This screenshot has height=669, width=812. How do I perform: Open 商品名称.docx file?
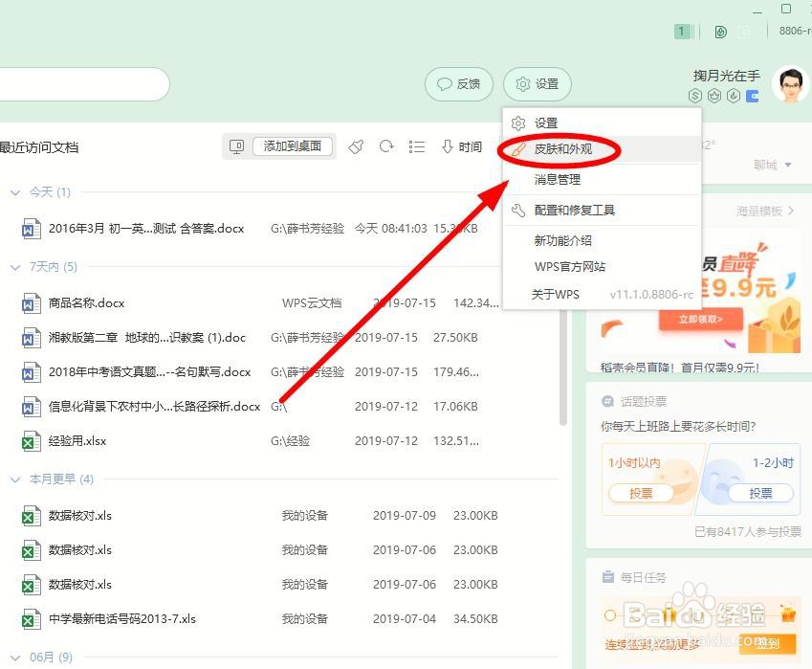pyautogui.click(x=86, y=303)
